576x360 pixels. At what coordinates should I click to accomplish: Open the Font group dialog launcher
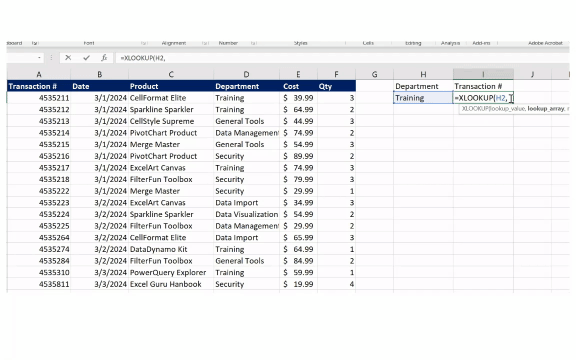(x=144, y=43)
